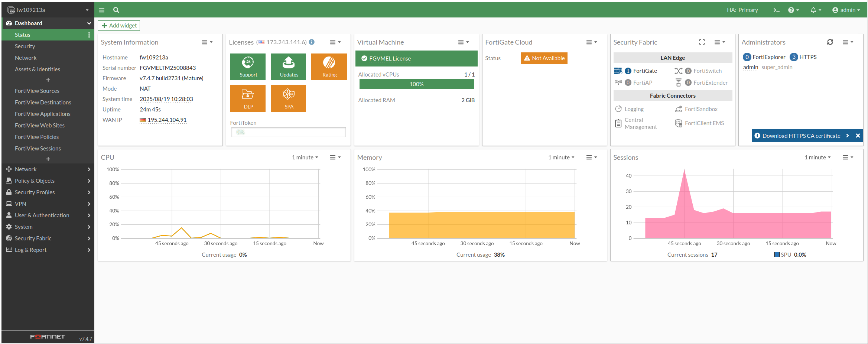Open FortiView Applications
Viewport: 868px width, 344px height.
click(x=48, y=114)
